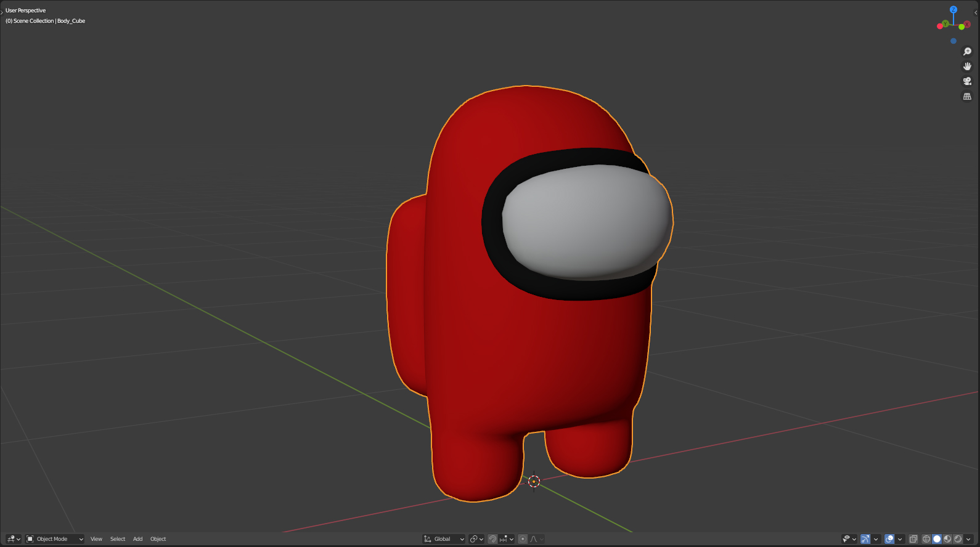
Task: Open the Object Mode dropdown
Action: 55,539
